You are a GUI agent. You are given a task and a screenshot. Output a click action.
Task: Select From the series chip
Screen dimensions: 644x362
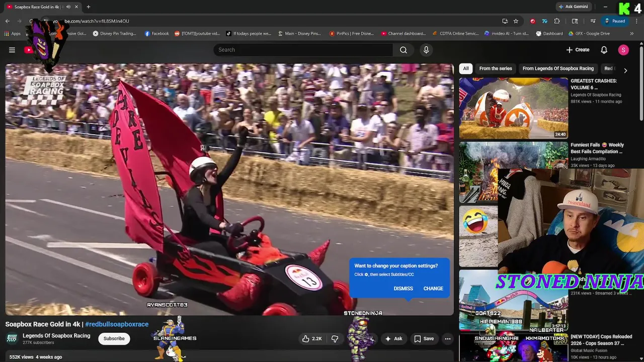(x=496, y=68)
